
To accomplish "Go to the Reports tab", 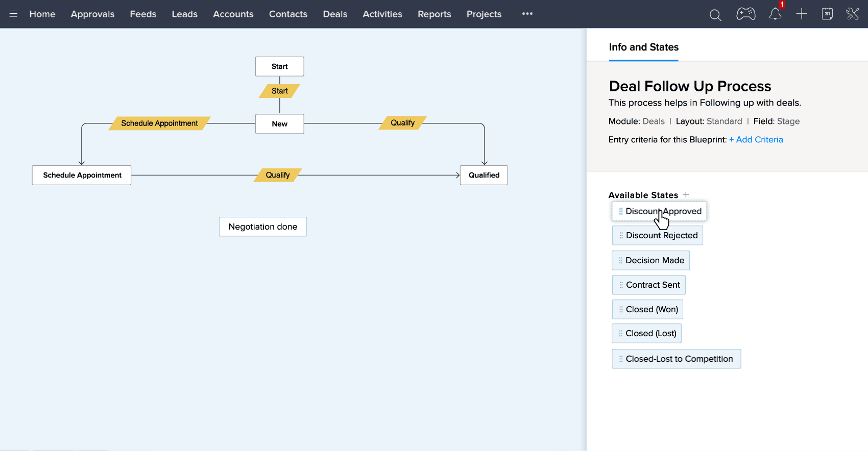I will 434,14.
